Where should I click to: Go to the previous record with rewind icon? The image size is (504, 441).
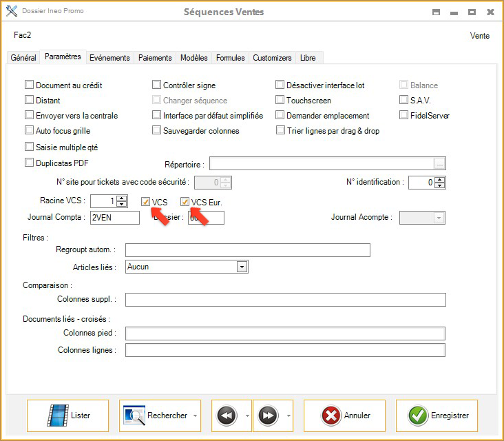[x=227, y=416]
